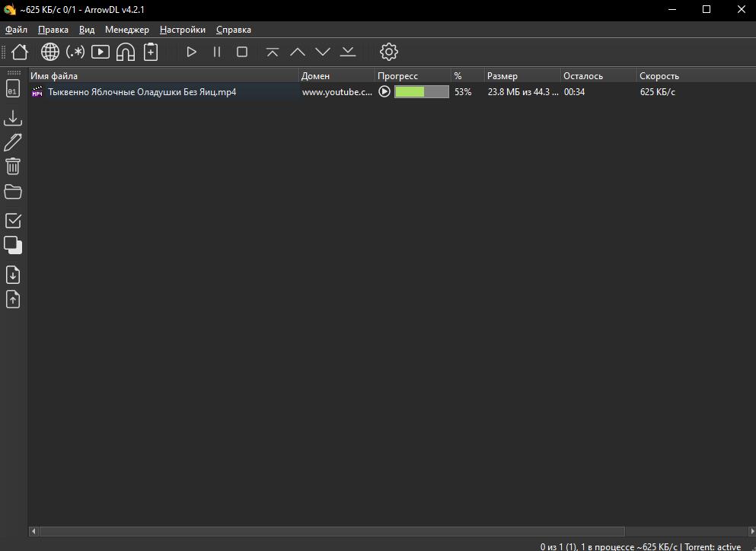Open the video stream download tool
Image resolution: width=756 pixels, height=551 pixels.
click(100, 52)
